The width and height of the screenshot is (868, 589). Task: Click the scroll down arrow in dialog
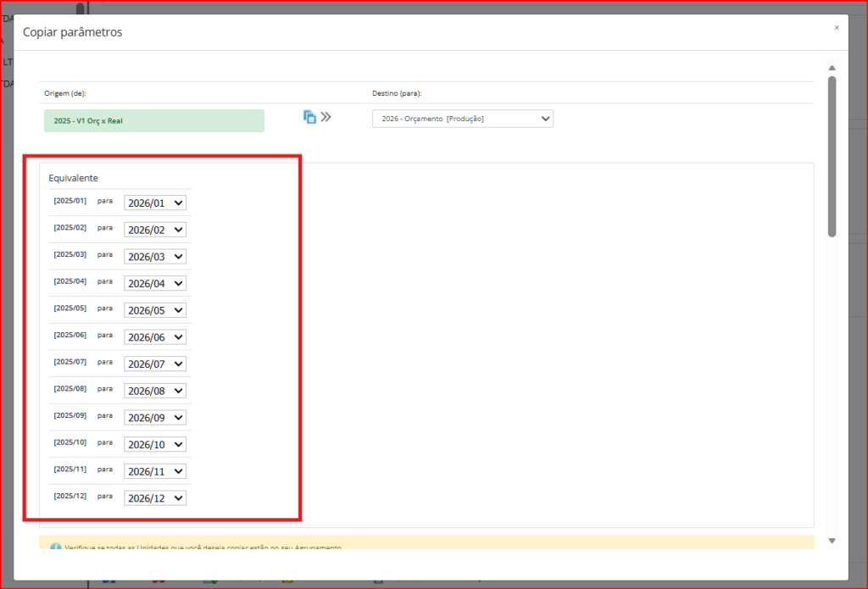click(832, 541)
